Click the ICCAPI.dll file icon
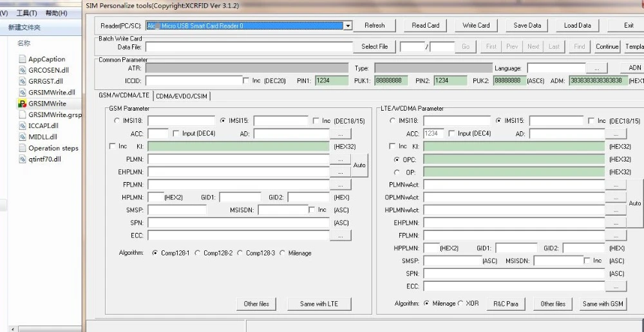The image size is (644, 332). pos(22,125)
